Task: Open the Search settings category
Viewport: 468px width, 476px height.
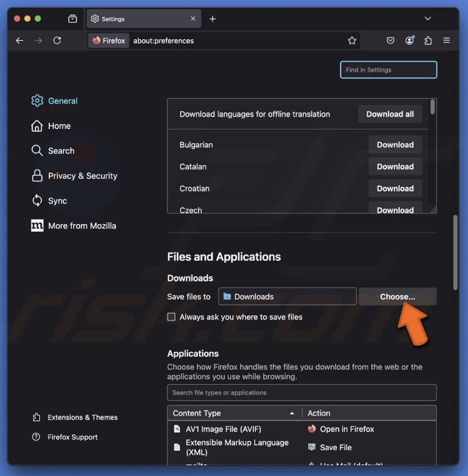Action: (x=53, y=151)
